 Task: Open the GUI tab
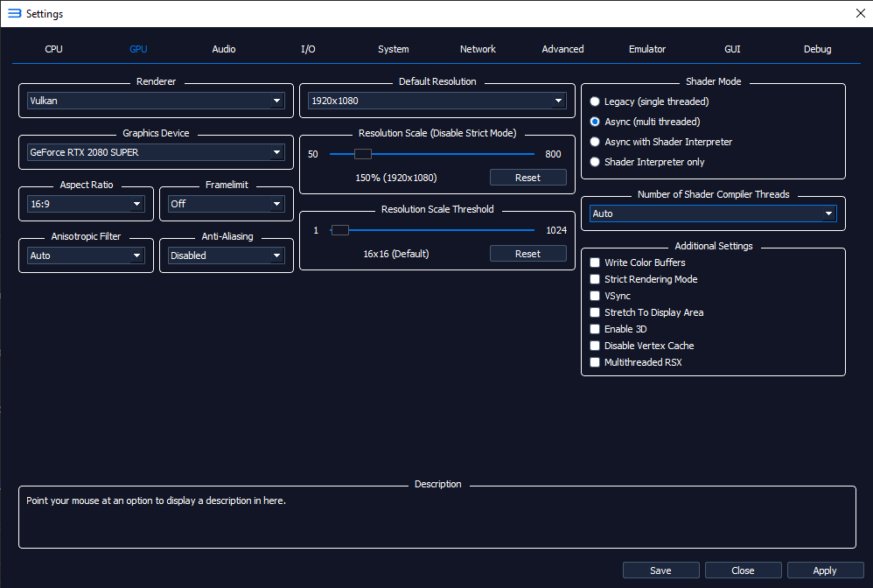[x=732, y=49]
